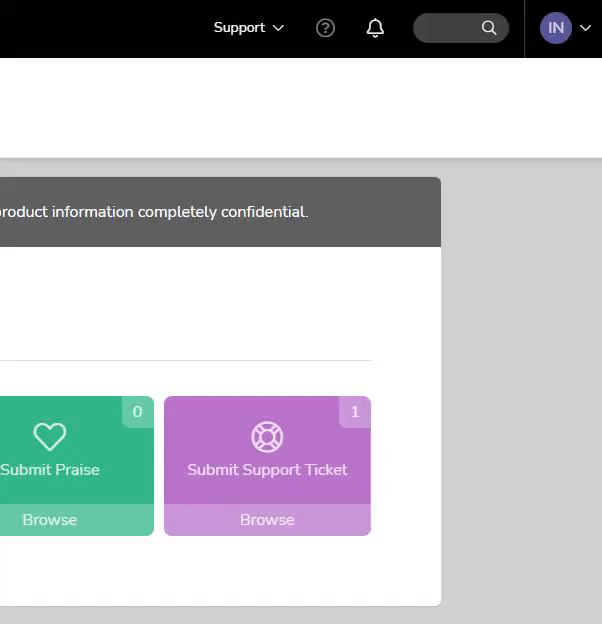Click the heart icon on Submit Praise
Screen dimensions: 602x624
tap(50, 437)
